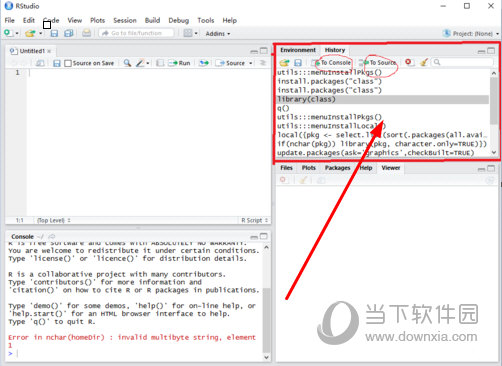
Task: Open the Edit menu
Action: pos(29,20)
